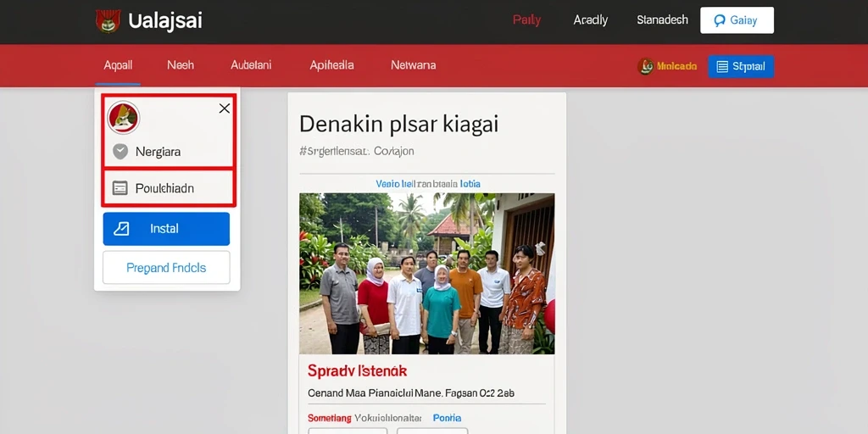Click the Denakin plsar kiagai headline
Viewport: 868px width, 434px height.
pos(399,124)
